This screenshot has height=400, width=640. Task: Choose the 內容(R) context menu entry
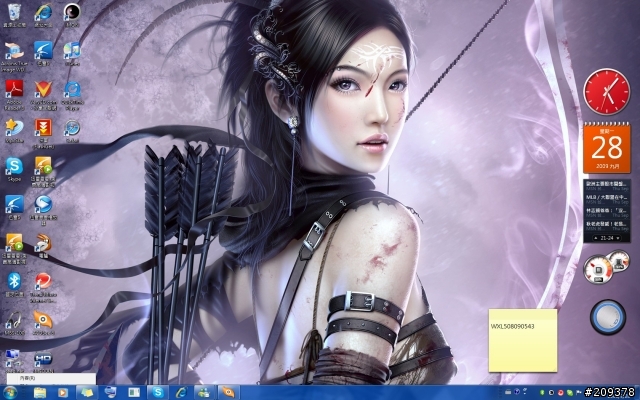(51, 378)
